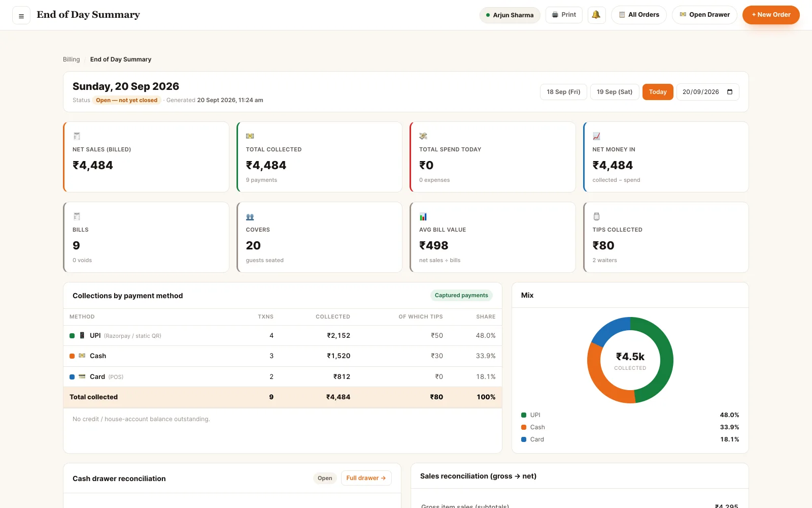Click the Open status badge in cash drawer
Screen dimensions: 812x508
coord(325,478)
